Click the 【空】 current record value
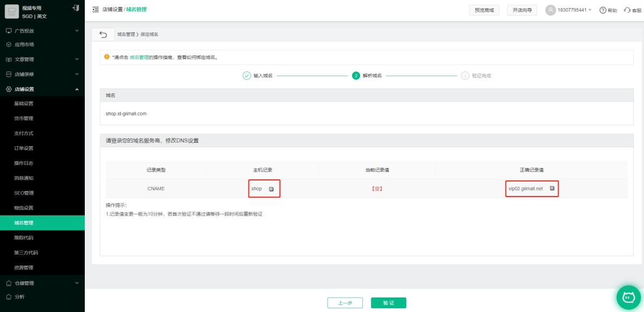644x312 pixels. 377,189
